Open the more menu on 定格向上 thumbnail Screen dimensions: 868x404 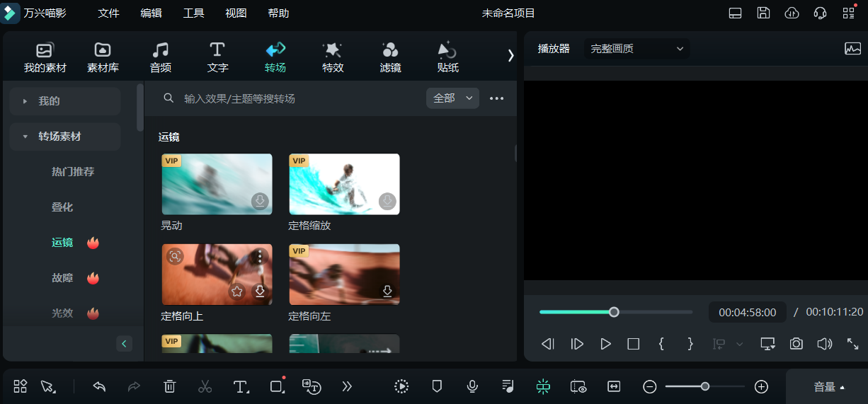point(260,255)
